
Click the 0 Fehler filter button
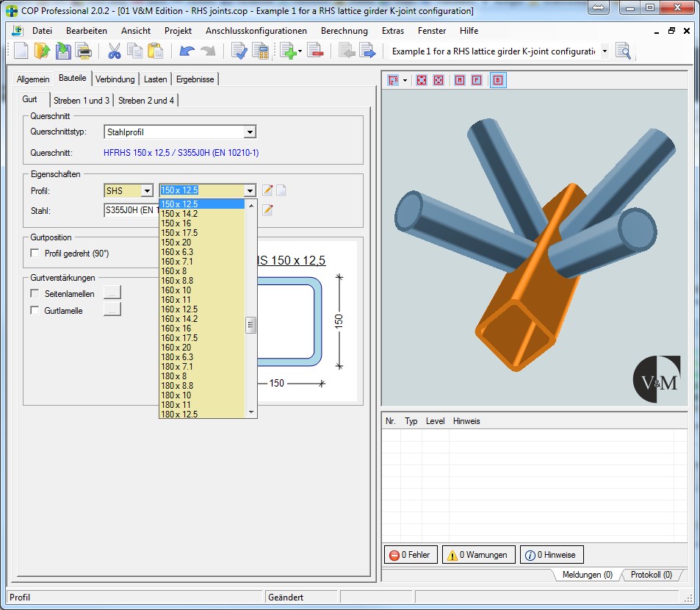pyautogui.click(x=411, y=555)
